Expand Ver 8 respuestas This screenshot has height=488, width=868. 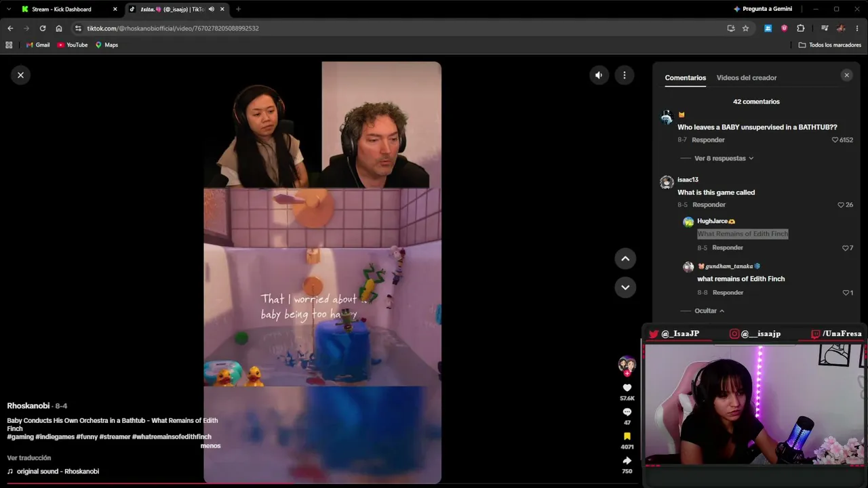click(x=724, y=159)
